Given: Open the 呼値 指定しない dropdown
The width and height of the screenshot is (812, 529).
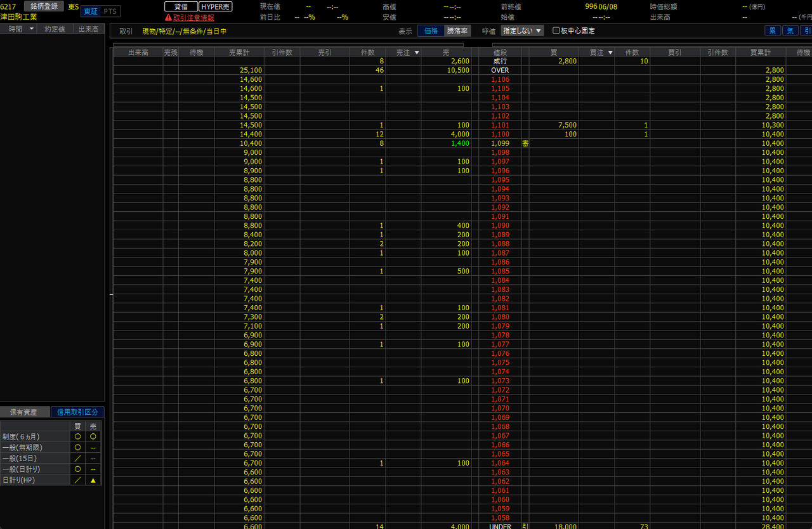Looking at the screenshot, I should point(522,30).
